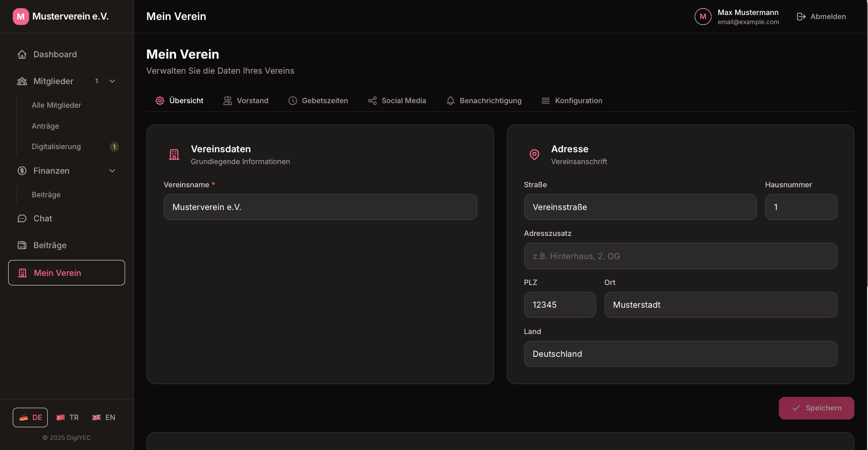Image resolution: width=868 pixels, height=450 pixels.
Task: Click the Beiträge newspaper icon in the sidebar
Action: [x=22, y=245]
